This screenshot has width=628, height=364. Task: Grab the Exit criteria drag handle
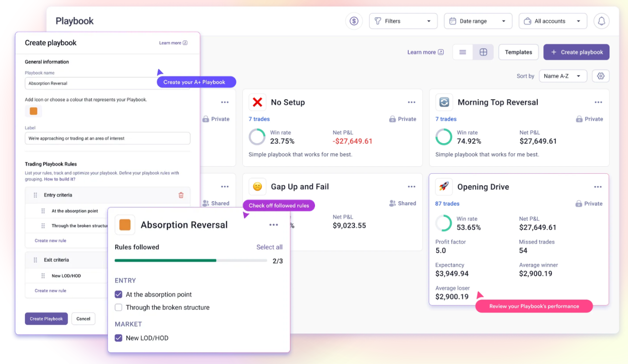pyautogui.click(x=35, y=260)
